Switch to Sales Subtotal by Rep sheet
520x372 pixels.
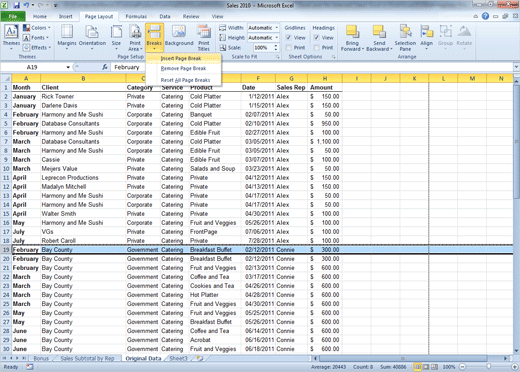pos(87,358)
